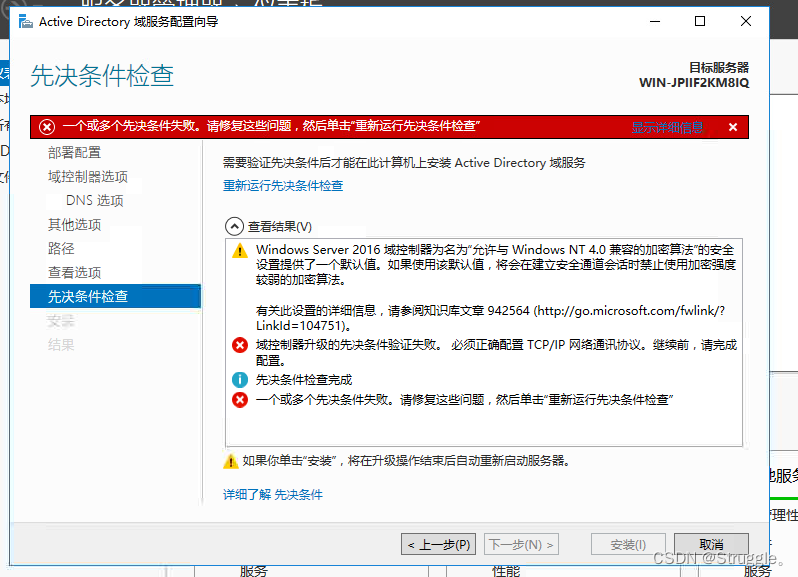Select highlighted 先决条件检查 step

pyautogui.click(x=116, y=296)
